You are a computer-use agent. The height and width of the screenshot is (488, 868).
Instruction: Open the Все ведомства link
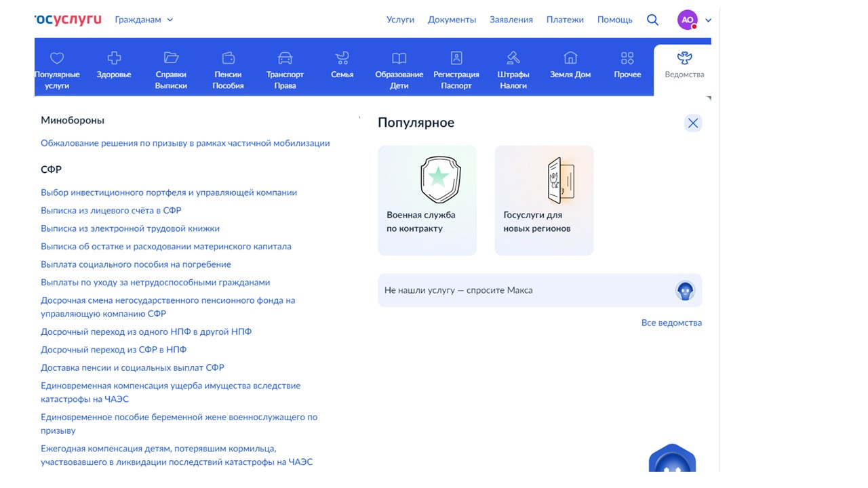click(x=671, y=323)
